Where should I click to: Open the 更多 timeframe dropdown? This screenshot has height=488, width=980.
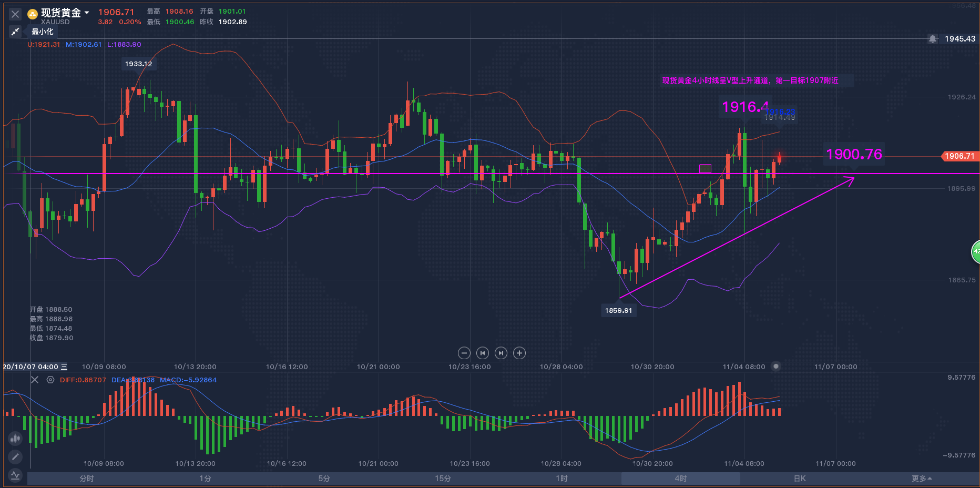tap(921, 479)
